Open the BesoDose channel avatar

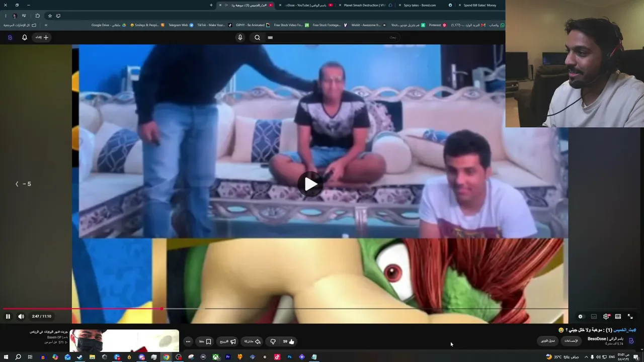[631, 341]
